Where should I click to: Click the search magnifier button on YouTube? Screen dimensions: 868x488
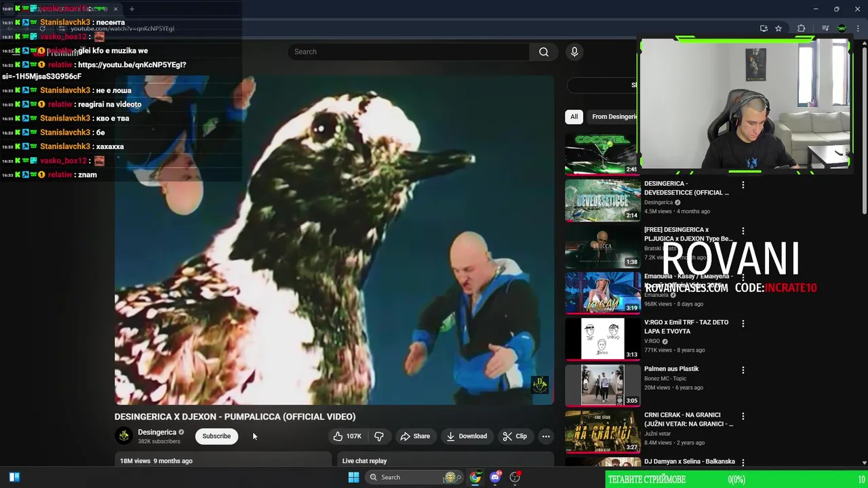pyautogui.click(x=543, y=52)
